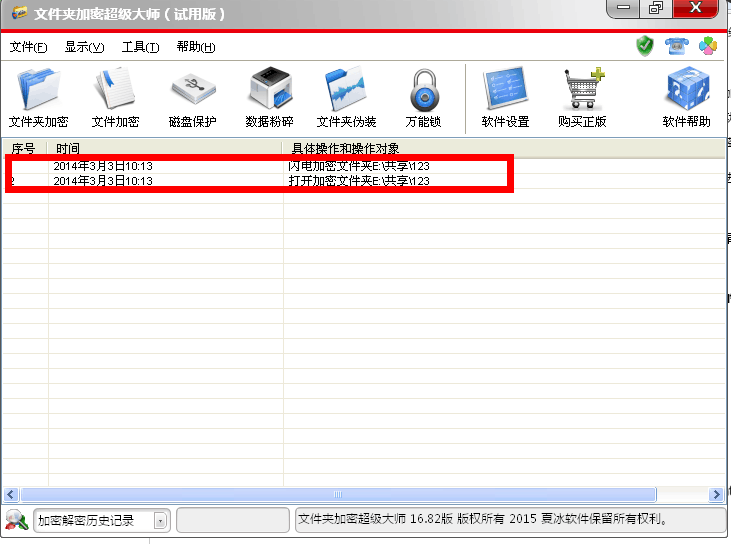Click the 万能锁 universal lock icon
This screenshot has height=544, width=731.
[423, 98]
